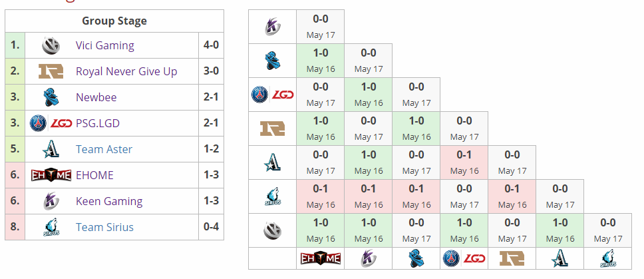Click the Royal Never Give Up logo in standings
The width and height of the screenshot is (644, 279).
[x=51, y=71]
